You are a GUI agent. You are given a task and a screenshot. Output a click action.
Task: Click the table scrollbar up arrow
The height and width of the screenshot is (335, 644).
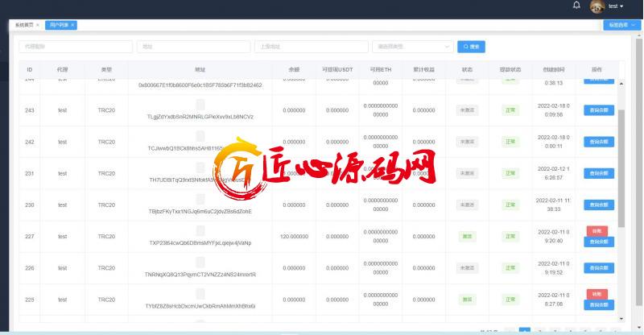(621, 84)
